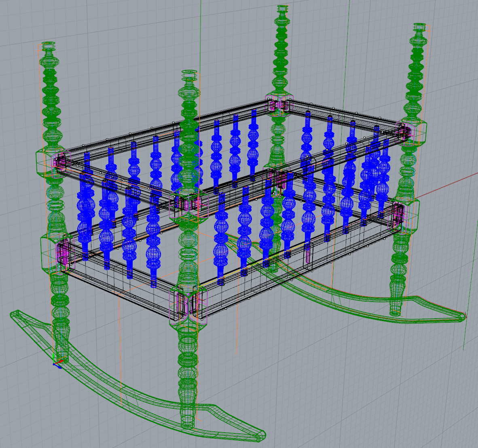Click the foot of the far-right green post
This screenshot has height=448, width=478.
396,311
